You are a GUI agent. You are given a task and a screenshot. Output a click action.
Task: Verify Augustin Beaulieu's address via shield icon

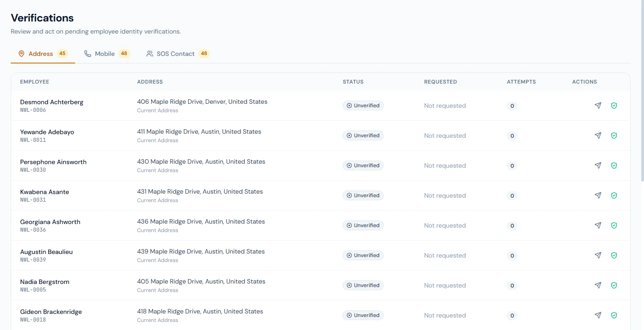coord(614,255)
